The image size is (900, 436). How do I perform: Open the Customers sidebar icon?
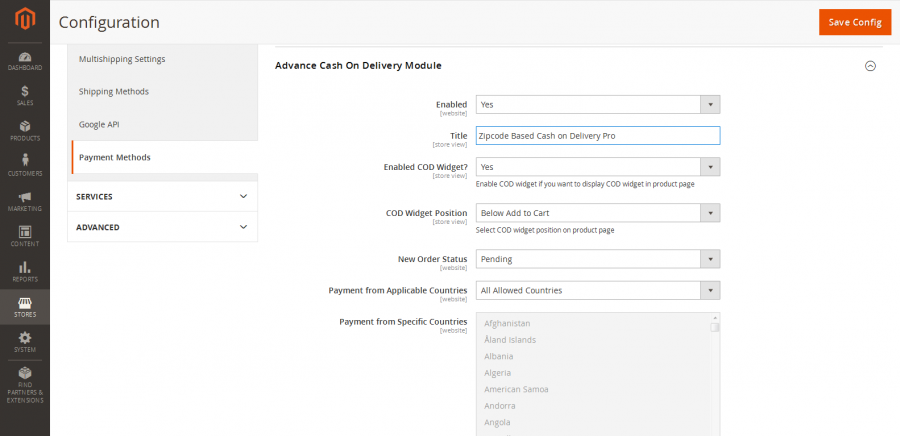(x=24, y=166)
